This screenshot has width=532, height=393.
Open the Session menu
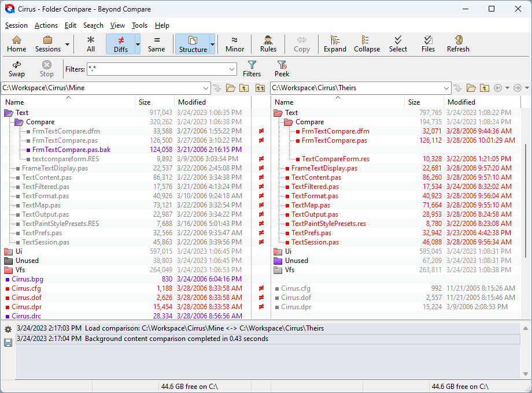[x=16, y=25]
